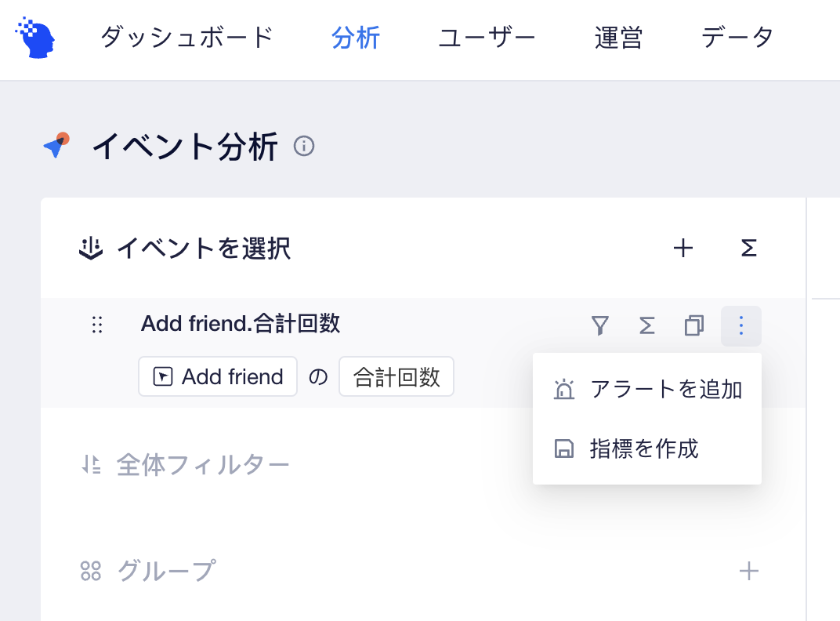Screen dimensions: 840x621
Task: Grab the drag handle beside Add friend
Action: pyautogui.click(x=97, y=325)
